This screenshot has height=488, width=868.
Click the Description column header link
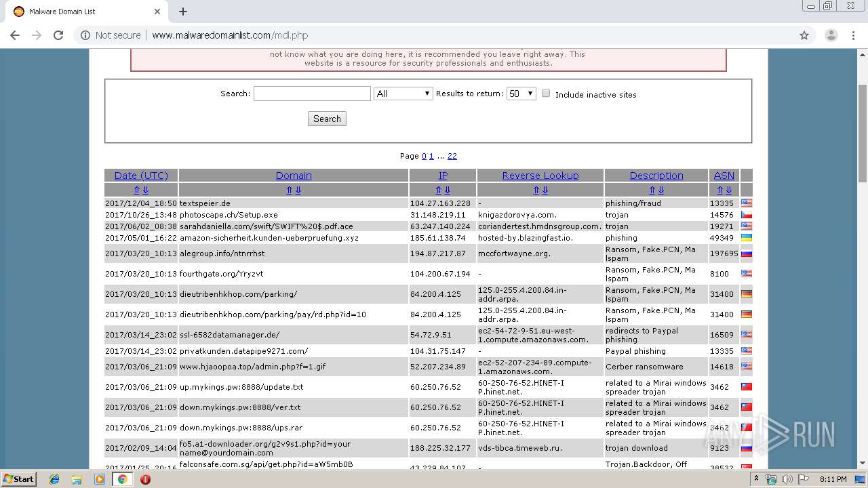point(656,175)
